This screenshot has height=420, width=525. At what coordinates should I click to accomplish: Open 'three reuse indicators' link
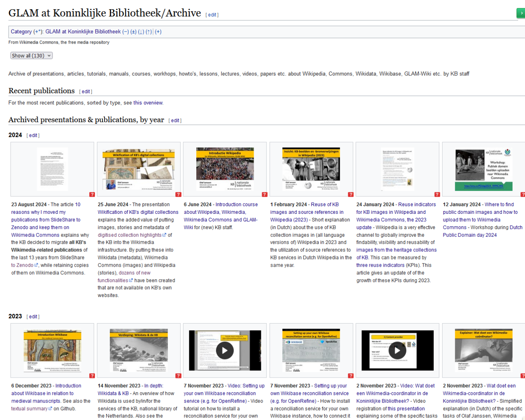[380, 265]
